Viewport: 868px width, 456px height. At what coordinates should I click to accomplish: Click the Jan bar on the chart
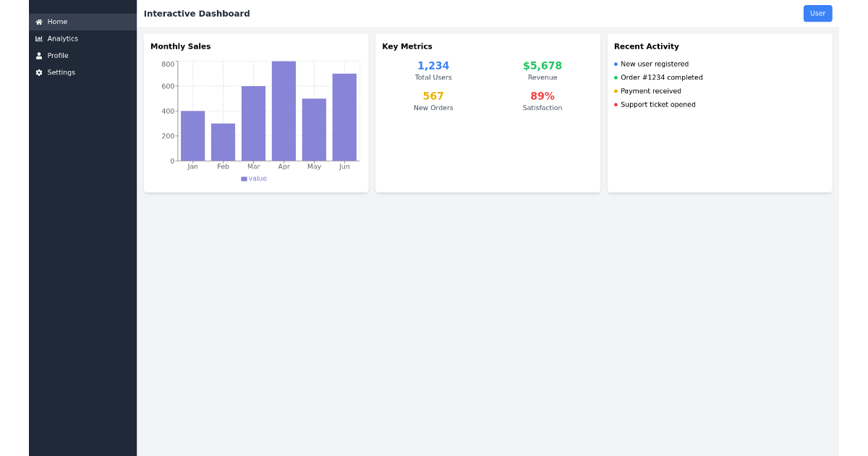(192, 136)
